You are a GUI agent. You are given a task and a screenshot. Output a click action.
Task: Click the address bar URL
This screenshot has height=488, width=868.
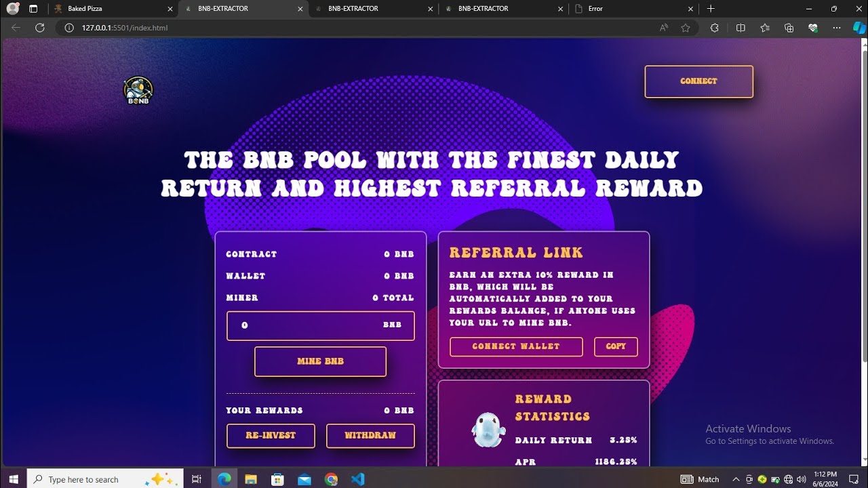(x=125, y=28)
